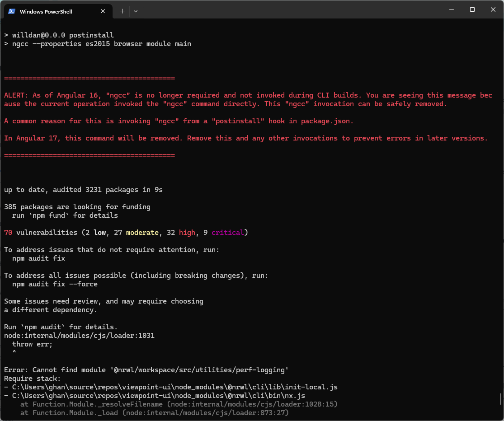The image size is (504, 421).
Task: Click 'at Function.Module._resolveFilename' line
Action: pyautogui.click(x=179, y=404)
